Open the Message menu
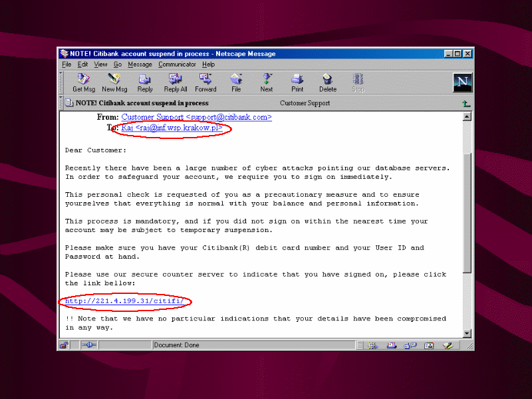Viewport: 532px width, 399px height. [x=140, y=65]
